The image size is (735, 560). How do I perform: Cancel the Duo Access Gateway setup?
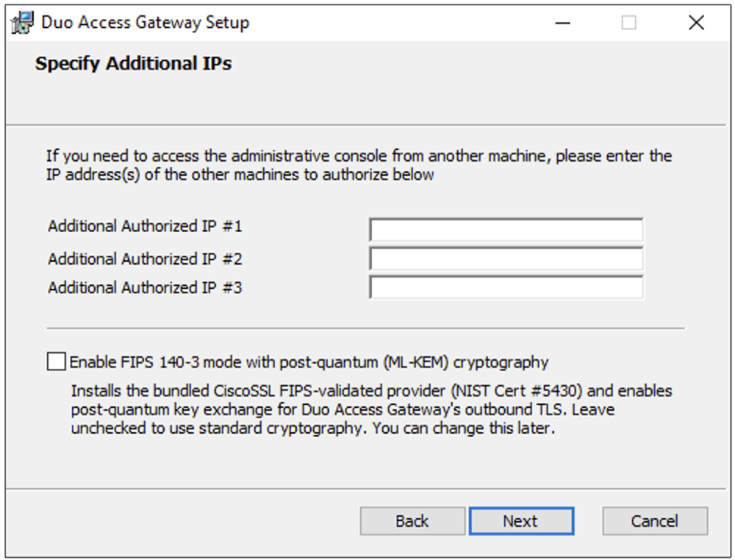pyautogui.click(x=655, y=520)
